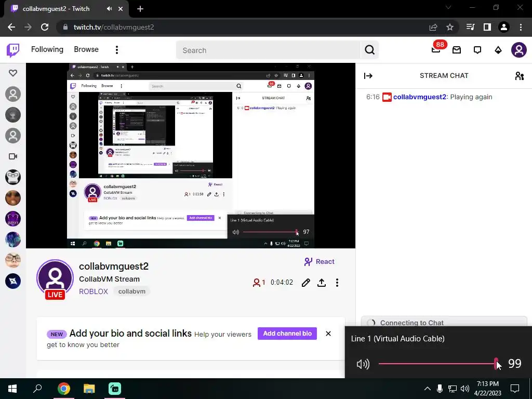Click the Line 1 volume slider track

(x=437, y=364)
